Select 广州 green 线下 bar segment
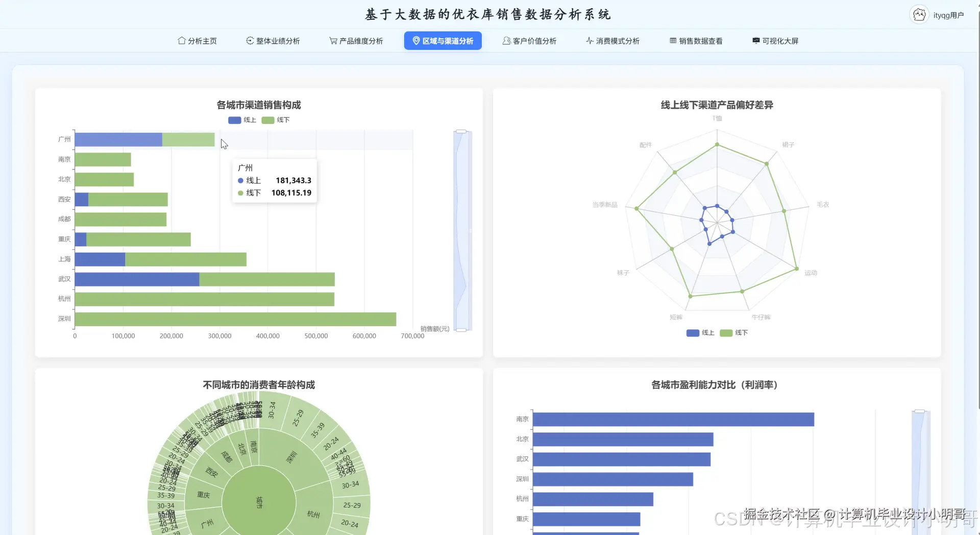 (x=188, y=139)
